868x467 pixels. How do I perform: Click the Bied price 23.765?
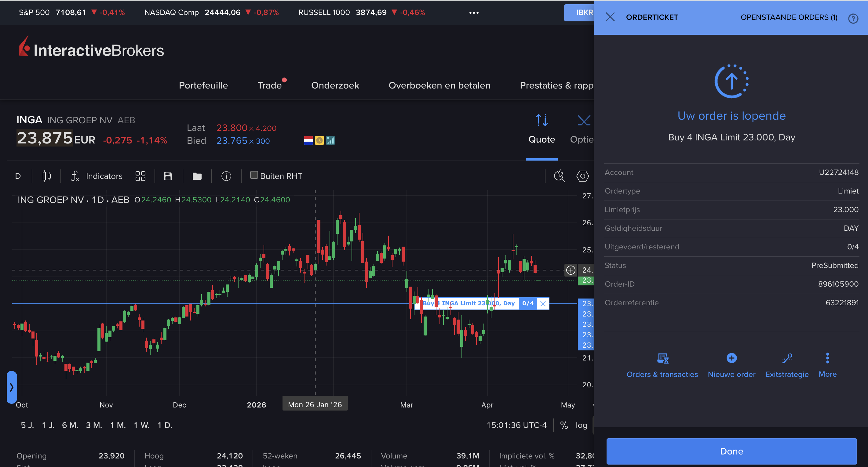(232, 141)
